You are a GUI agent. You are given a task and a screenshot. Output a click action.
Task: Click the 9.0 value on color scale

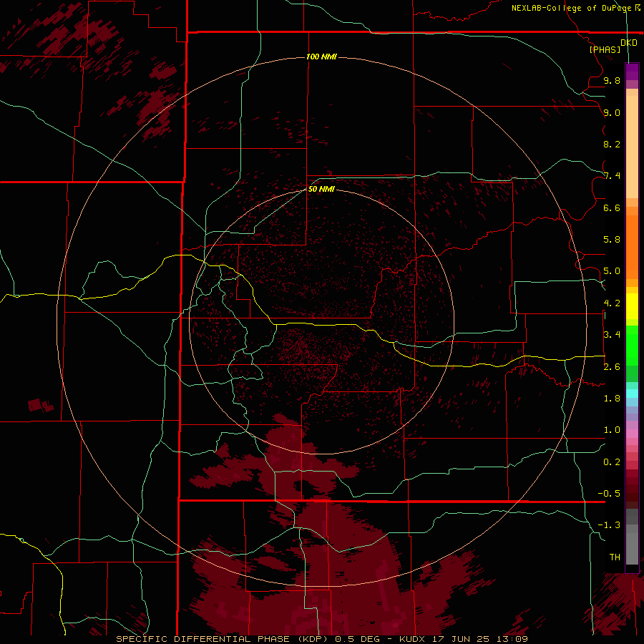(x=612, y=112)
